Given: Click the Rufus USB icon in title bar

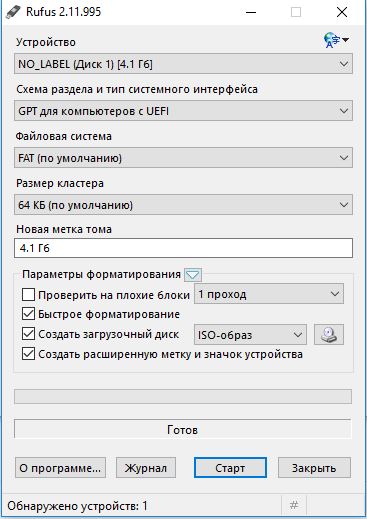Looking at the screenshot, I should 13,13.
